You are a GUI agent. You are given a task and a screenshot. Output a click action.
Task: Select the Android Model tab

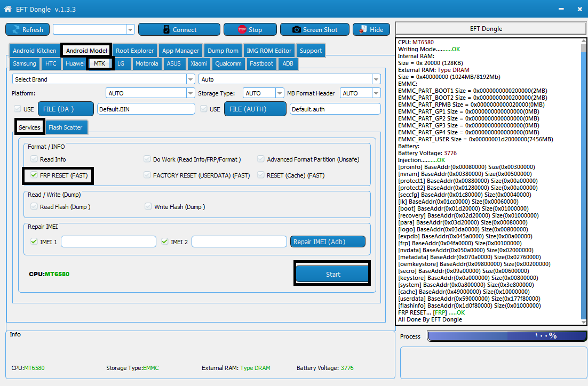tap(86, 51)
